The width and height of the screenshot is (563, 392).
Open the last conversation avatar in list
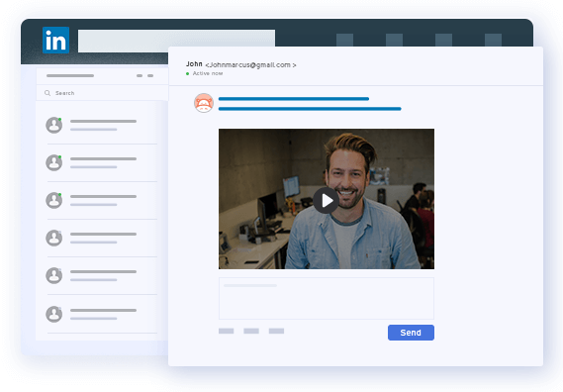pos(53,314)
